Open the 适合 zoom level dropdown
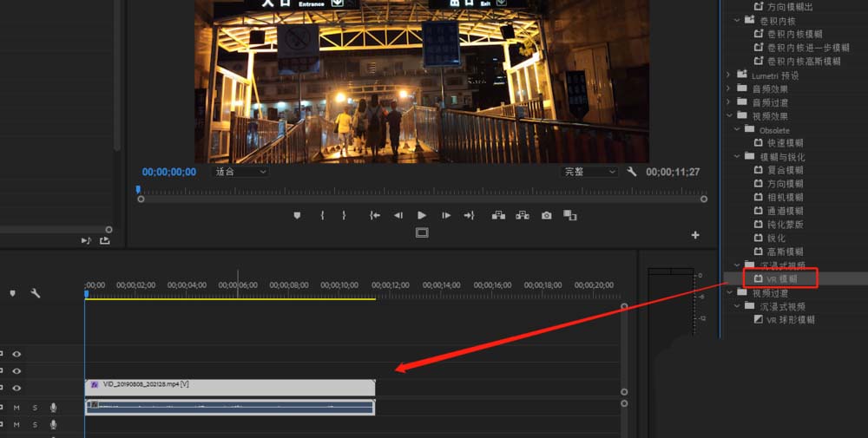The image size is (868, 438). pyautogui.click(x=240, y=172)
